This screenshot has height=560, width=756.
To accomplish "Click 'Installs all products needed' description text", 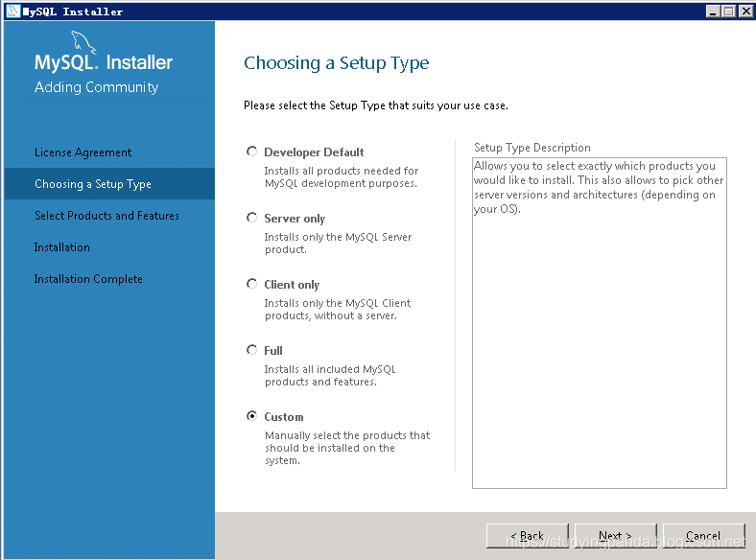I will 342,176.
